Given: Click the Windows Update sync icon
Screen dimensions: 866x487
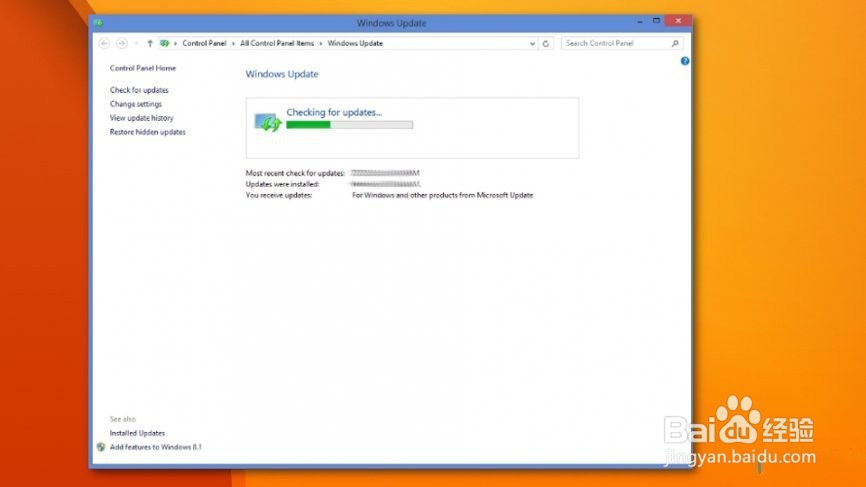Looking at the screenshot, I should tap(268, 122).
